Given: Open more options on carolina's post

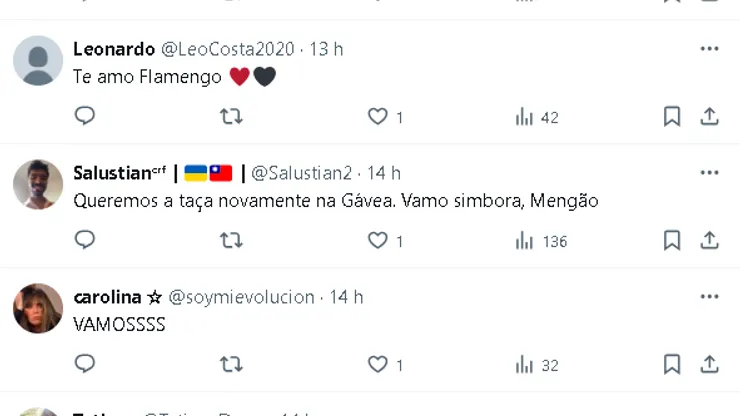Looking at the screenshot, I should pos(709,297).
